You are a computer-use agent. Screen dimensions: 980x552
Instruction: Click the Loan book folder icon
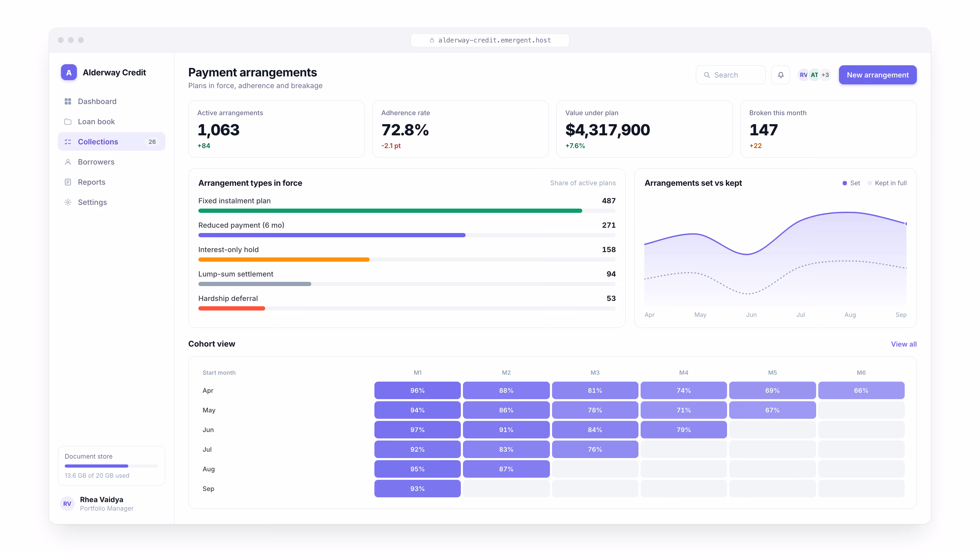[x=68, y=122]
